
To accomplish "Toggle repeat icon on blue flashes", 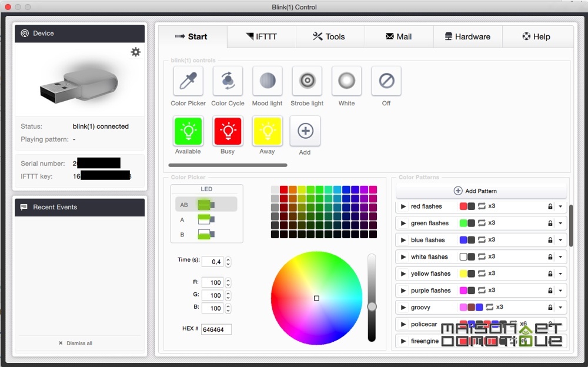I will (x=482, y=240).
